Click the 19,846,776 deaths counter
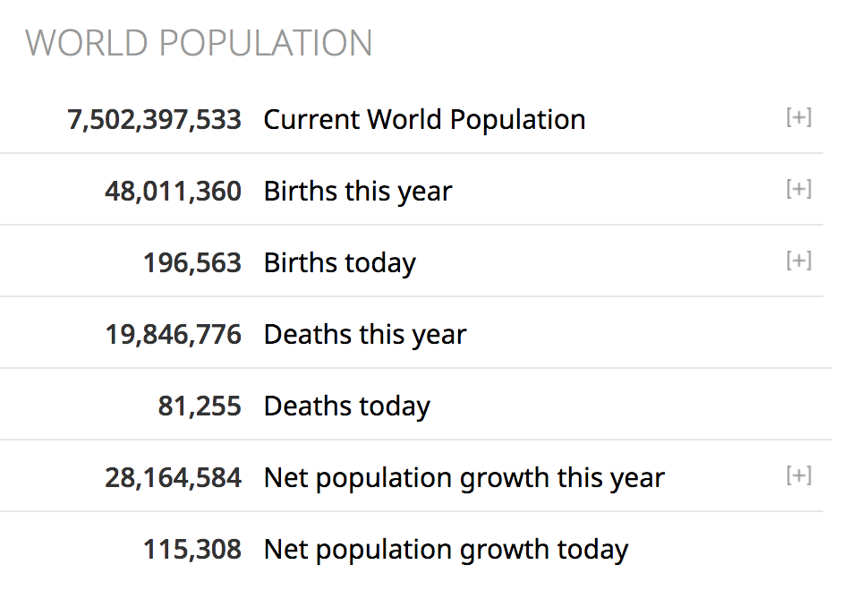868x616 pixels. (173, 335)
